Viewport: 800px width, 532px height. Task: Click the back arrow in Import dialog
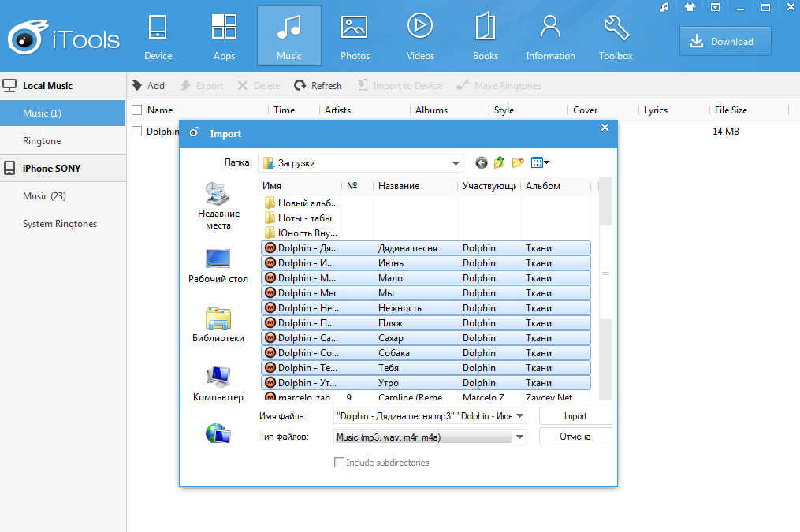[482, 163]
